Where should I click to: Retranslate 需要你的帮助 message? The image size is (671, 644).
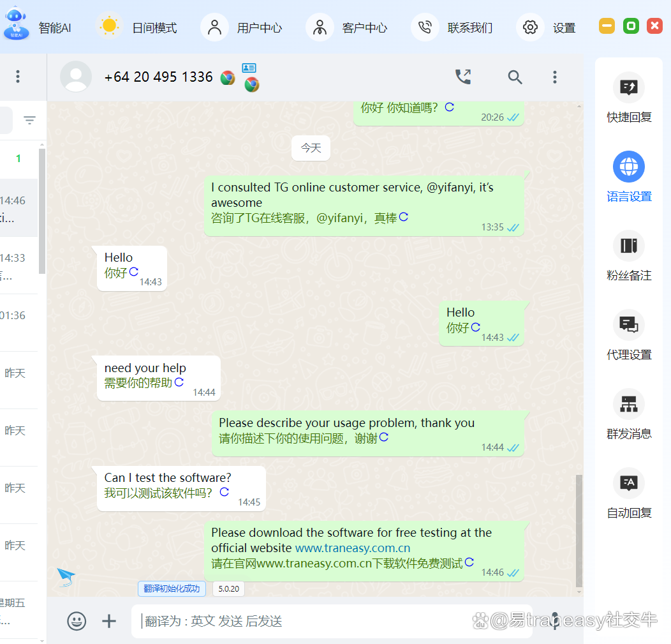(x=179, y=382)
